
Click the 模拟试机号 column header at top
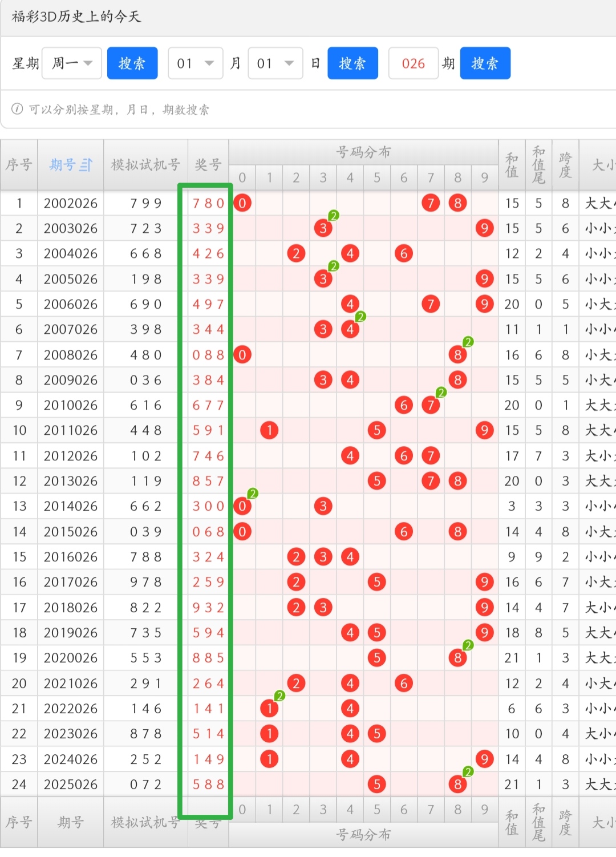(x=145, y=165)
